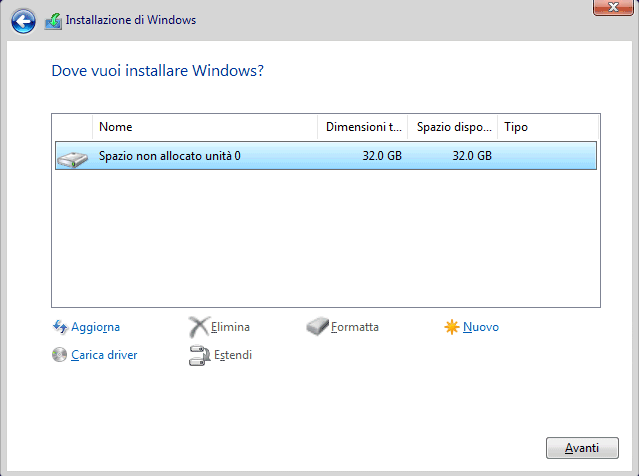Click the Dimensioni t... column header
Viewport: 639px width, 476px height.
tap(363, 127)
